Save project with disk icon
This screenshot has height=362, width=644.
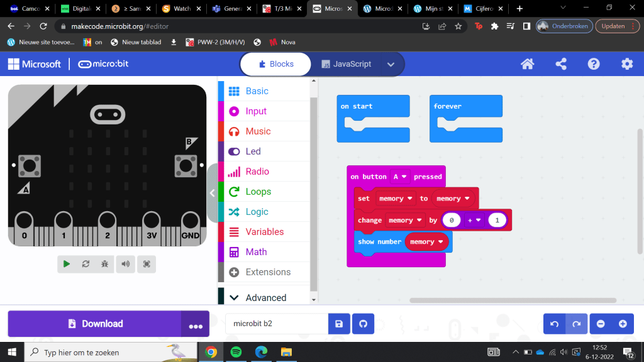[x=339, y=324]
